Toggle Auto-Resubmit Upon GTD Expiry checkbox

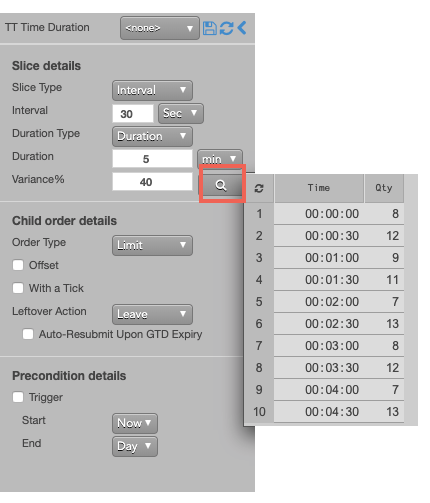coord(28,334)
